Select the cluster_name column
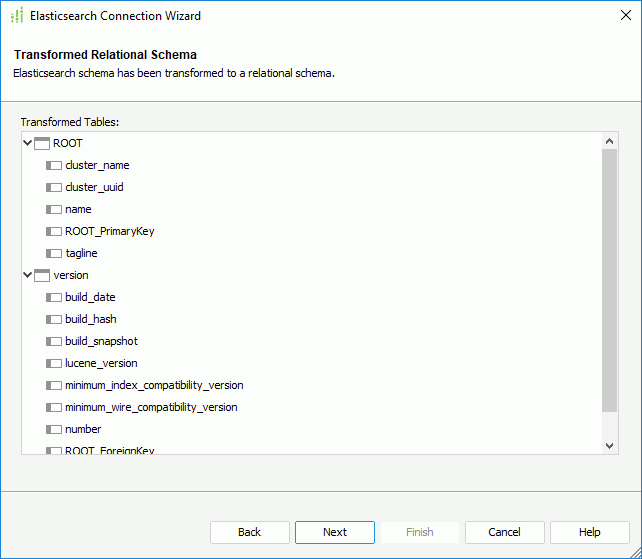 [97, 165]
